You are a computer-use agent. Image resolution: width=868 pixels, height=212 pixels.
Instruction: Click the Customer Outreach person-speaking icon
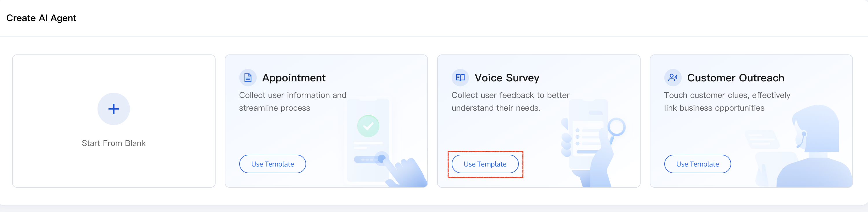point(673,78)
